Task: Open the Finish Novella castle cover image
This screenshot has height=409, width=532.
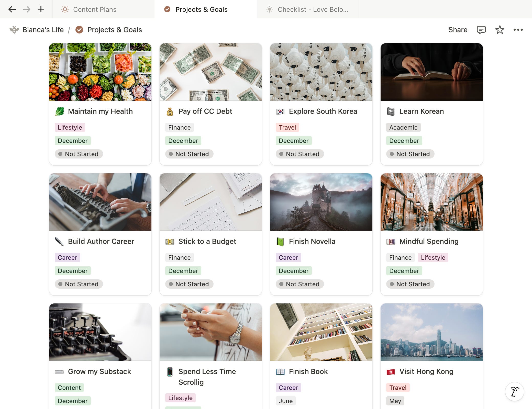Action: [321, 202]
